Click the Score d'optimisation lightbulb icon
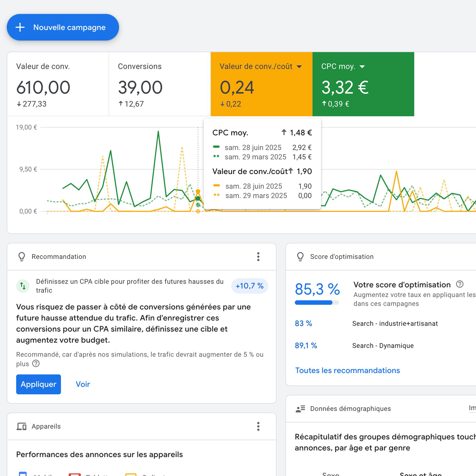This screenshot has width=476, height=476. click(x=300, y=257)
